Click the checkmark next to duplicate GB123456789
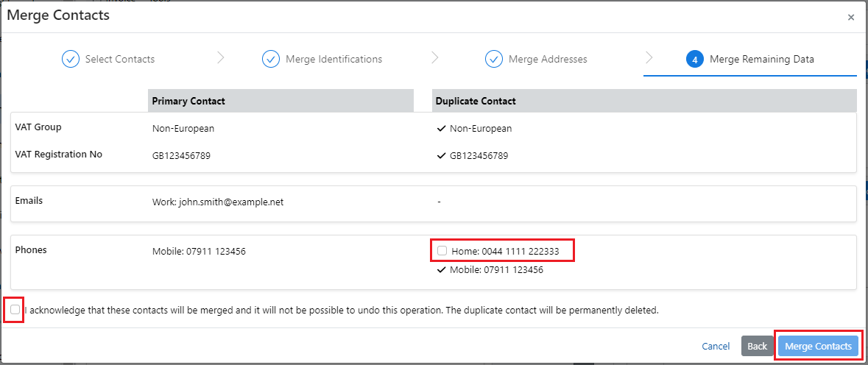Viewport: 868px width, 365px height. coord(441,155)
